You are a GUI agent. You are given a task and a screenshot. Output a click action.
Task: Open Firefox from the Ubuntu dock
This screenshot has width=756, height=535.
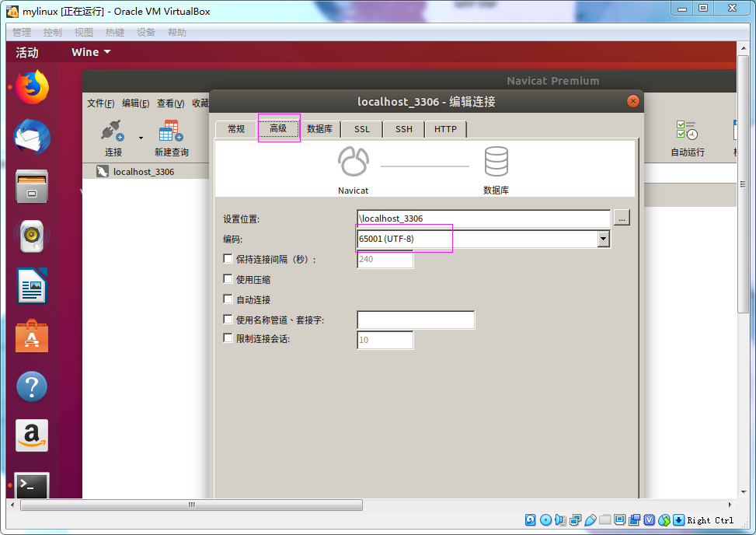pyautogui.click(x=32, y=87)
